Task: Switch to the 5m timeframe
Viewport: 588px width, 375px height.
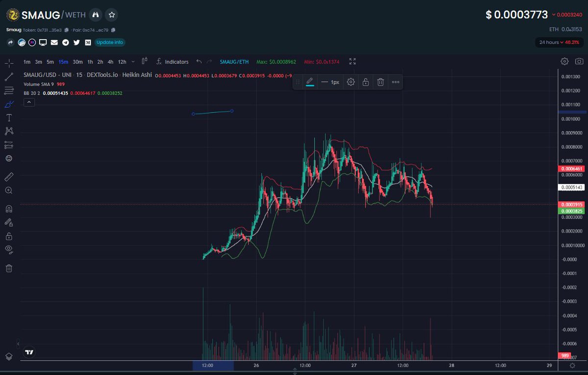Action: (x=50, y=62)
